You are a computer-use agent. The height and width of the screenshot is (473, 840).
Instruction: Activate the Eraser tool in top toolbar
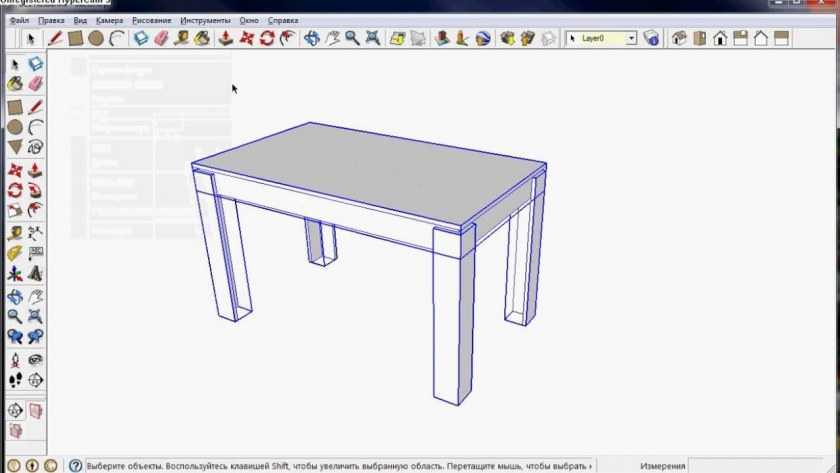[162, 39]
